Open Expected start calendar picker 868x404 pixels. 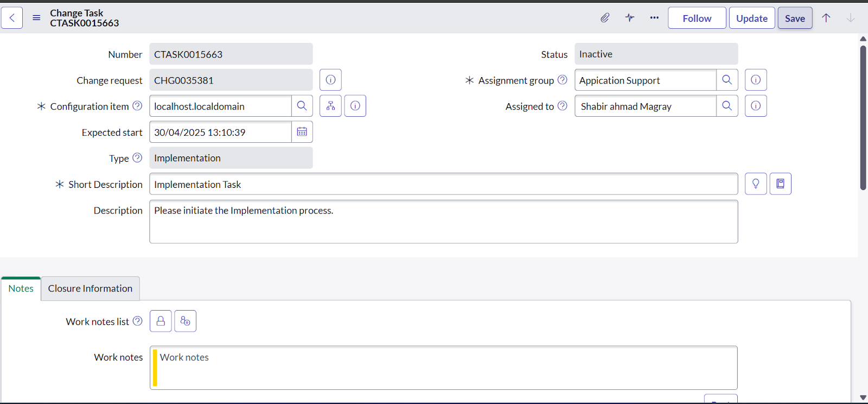(302, 132)
